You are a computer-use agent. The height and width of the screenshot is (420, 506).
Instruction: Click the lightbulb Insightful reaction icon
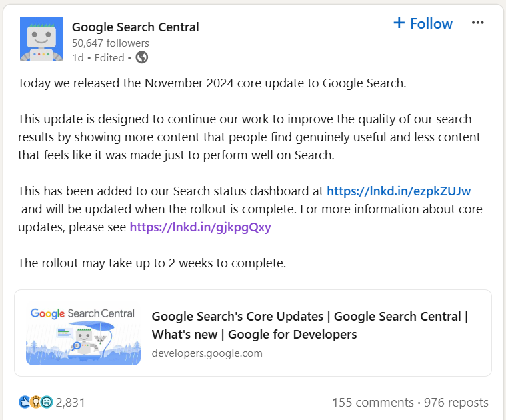coord(35,403)
